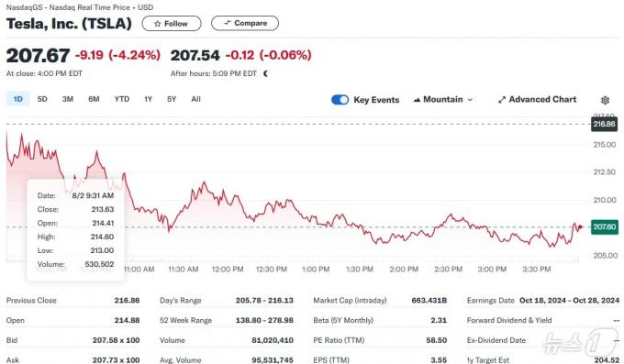Open chart settings gear icon
The image size is (624, 364).
[605, 100]
